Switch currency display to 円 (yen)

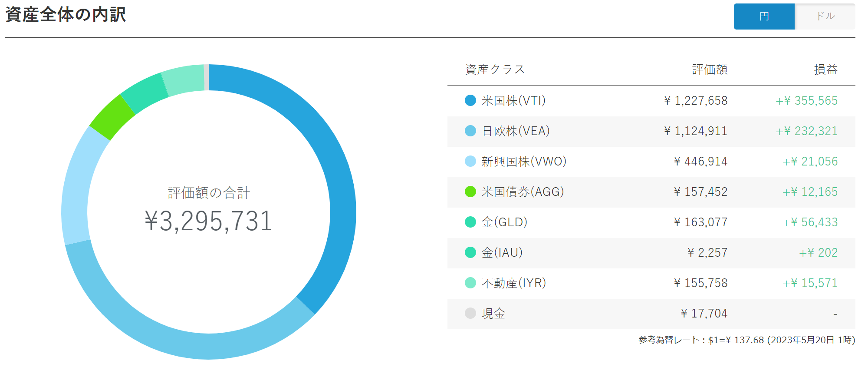764,17
